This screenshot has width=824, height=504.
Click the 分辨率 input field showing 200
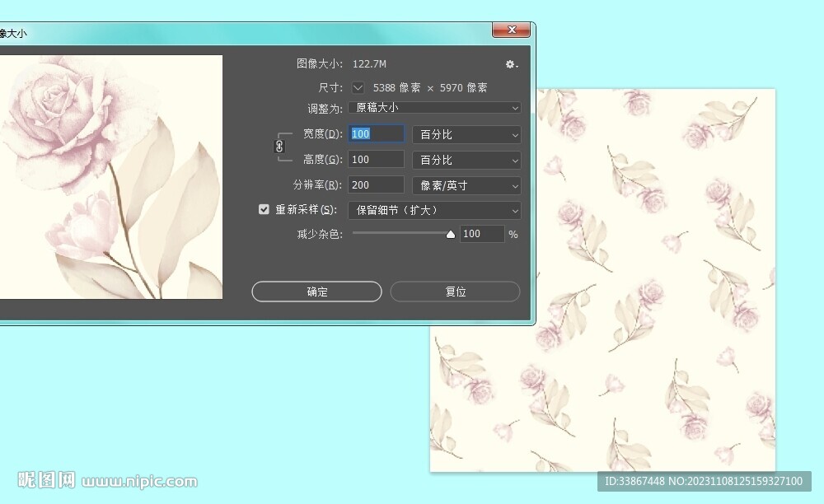pyautogui.click(x=377, y=184)
